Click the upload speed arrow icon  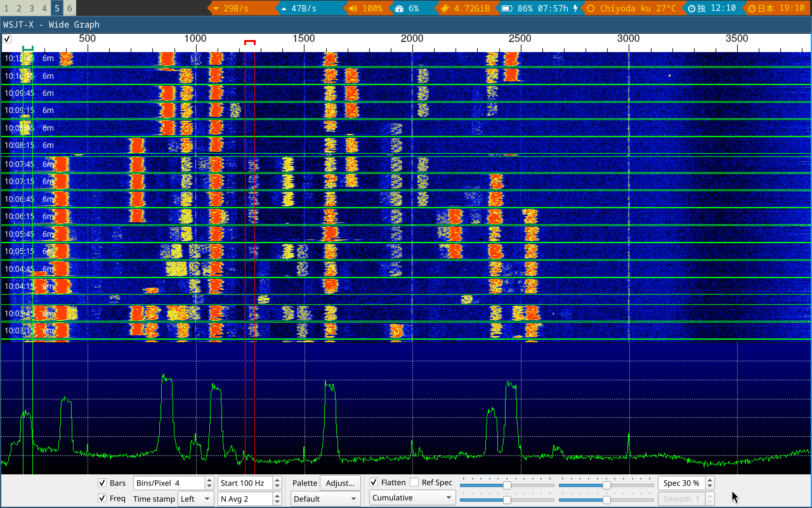(284, 8)
